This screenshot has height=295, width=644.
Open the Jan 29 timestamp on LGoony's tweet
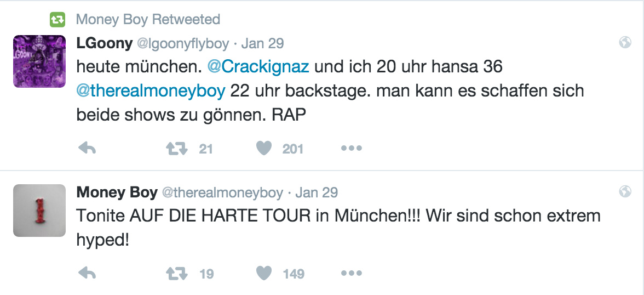(262, 43)
